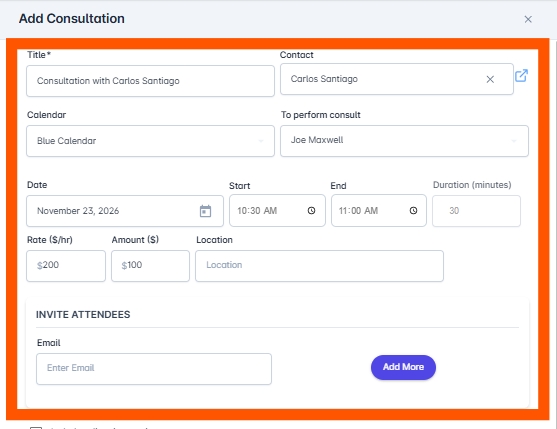The height and width of the screenshot is (429, 557).
Task: Open contact details external link icon
Action: (521, 75)
